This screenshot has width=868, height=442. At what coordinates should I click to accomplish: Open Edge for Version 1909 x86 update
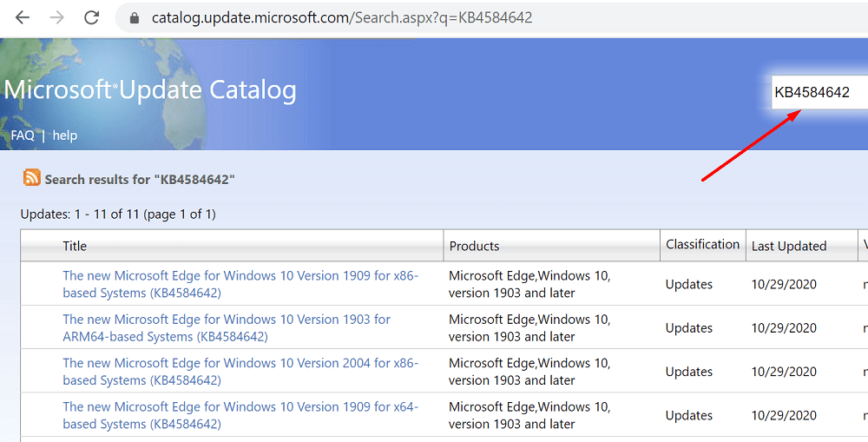[x=240, y=284]
